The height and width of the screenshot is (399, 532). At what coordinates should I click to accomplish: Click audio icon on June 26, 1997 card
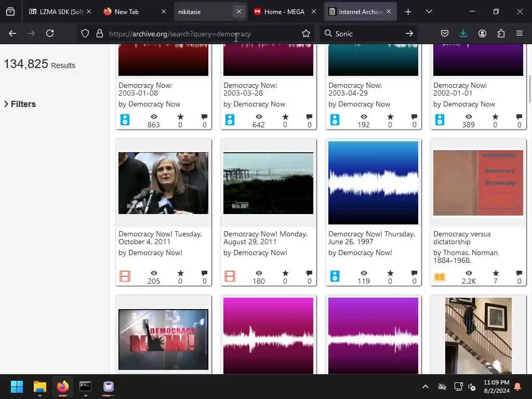[335, 276]
